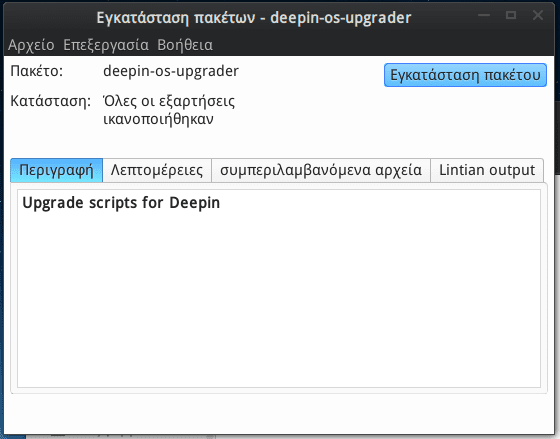This screenshot has height=439, width=560.
Task: Select the package name deepin-os-upgrader text
Action: pyautogui.click(x=171, y=71)
